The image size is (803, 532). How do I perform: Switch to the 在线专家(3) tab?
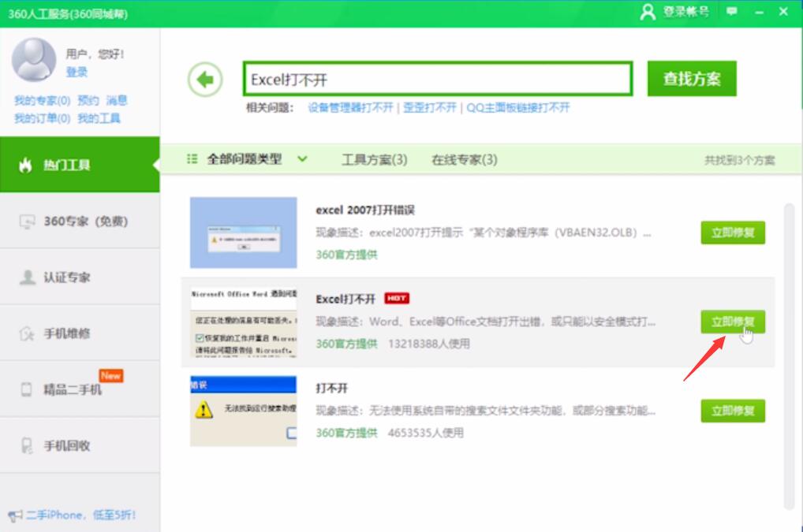[464, 159]
